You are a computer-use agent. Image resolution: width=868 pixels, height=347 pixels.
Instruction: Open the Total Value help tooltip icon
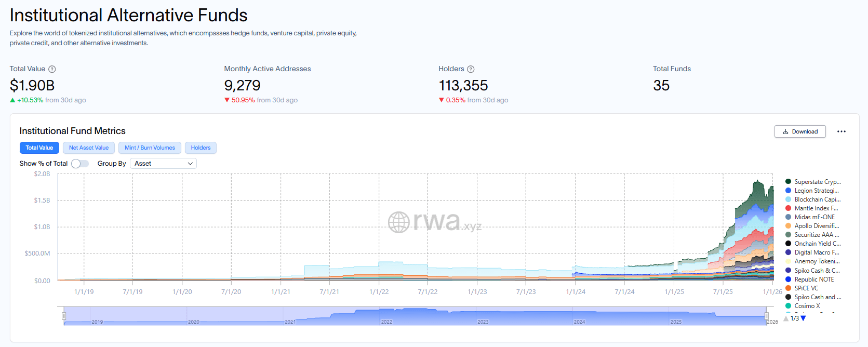point(52,69)
